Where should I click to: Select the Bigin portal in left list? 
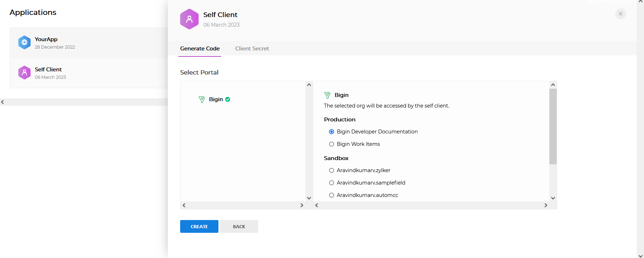pyautogui.click(x=215, y=99)
